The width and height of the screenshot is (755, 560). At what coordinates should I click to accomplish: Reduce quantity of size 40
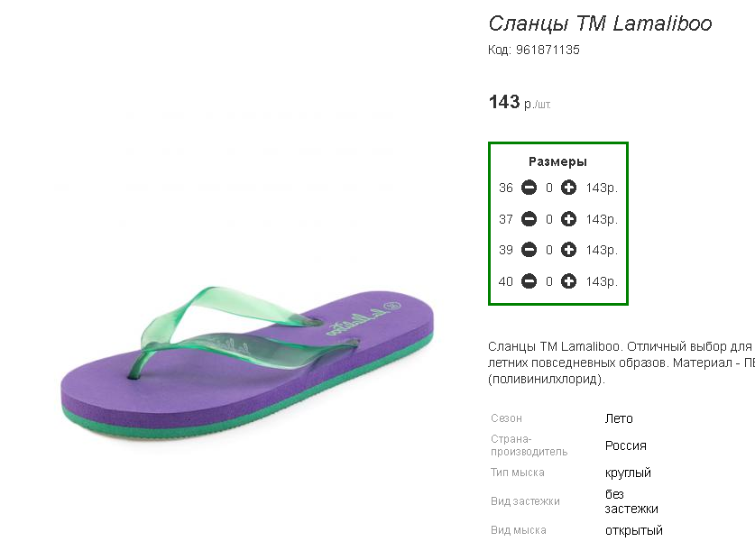(x=529, y=281)
